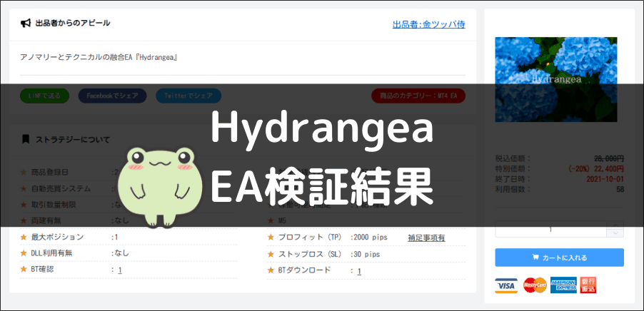Open the 補足事項 link
The image size is (644, 311).
click(426, 238)
